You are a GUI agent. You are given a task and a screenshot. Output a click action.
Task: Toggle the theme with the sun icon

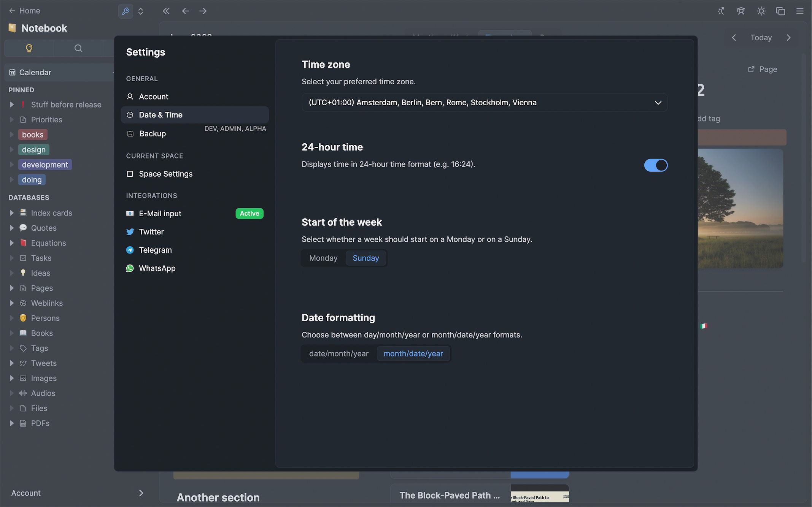coord(761,11)
